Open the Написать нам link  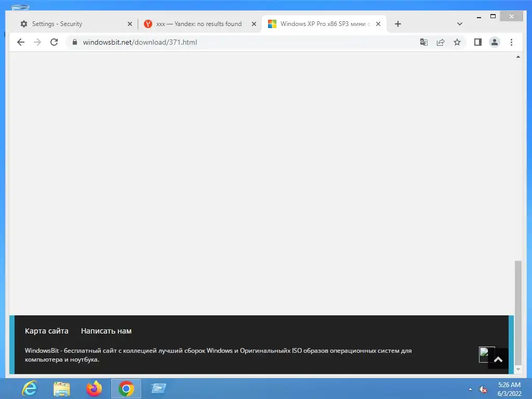click(x=106, y=331)
